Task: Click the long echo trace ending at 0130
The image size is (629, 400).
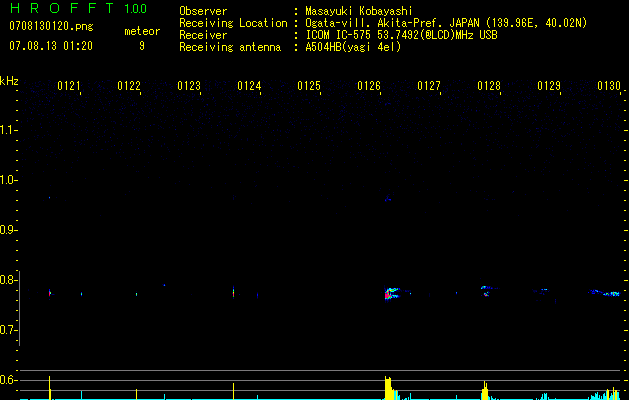Action: pyautogui.click(x=605, y=293)
